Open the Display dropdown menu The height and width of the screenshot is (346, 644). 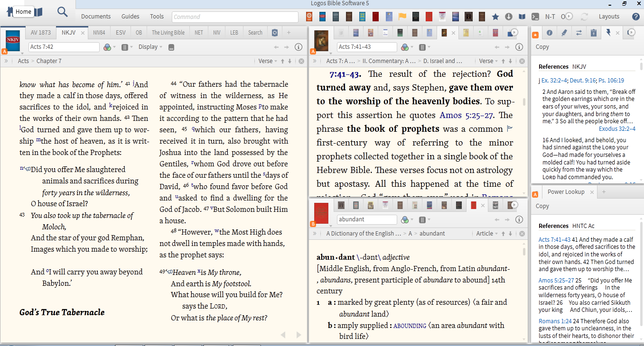click(150, 47)
